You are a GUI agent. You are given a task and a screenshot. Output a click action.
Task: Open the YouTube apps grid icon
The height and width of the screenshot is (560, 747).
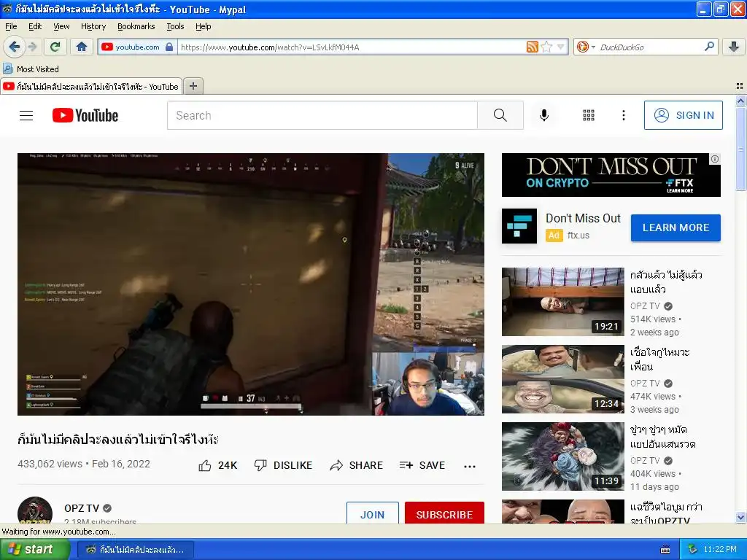click(x=589, y=115)
